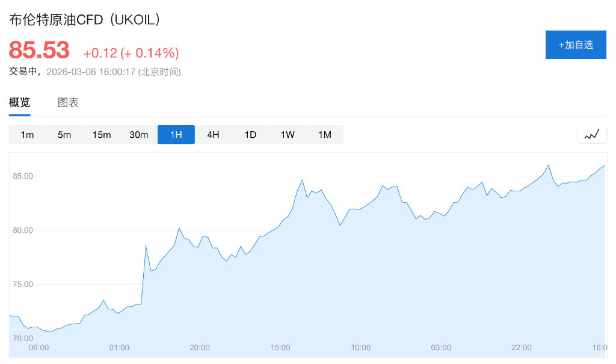Click the 85.00 price axis label
Image resolution: width=616 pixels, height=364 pixels.
pos(23,176)
